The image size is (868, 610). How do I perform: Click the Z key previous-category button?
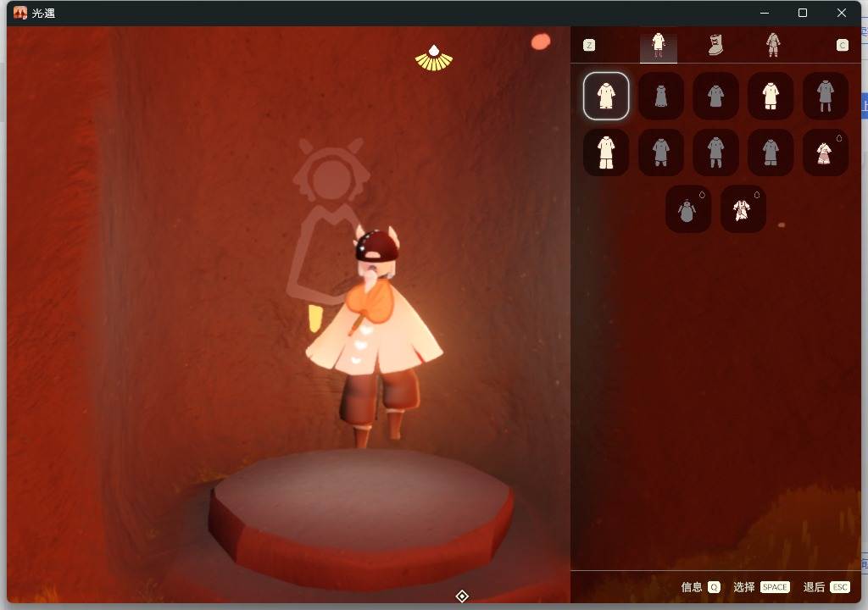(x=589, y=45)
